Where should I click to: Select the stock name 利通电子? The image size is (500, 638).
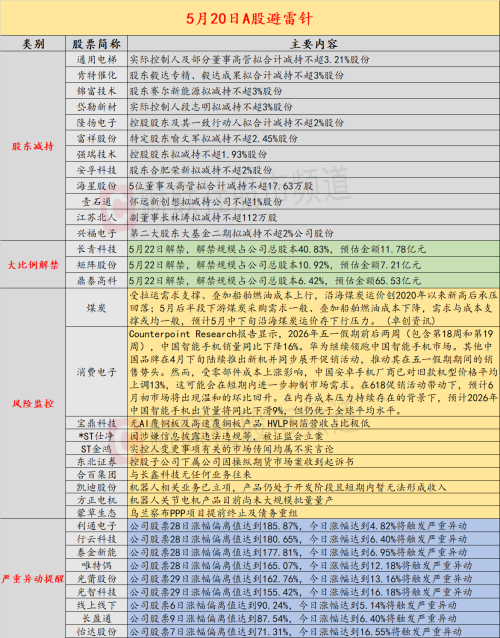[x=96, y=525]
